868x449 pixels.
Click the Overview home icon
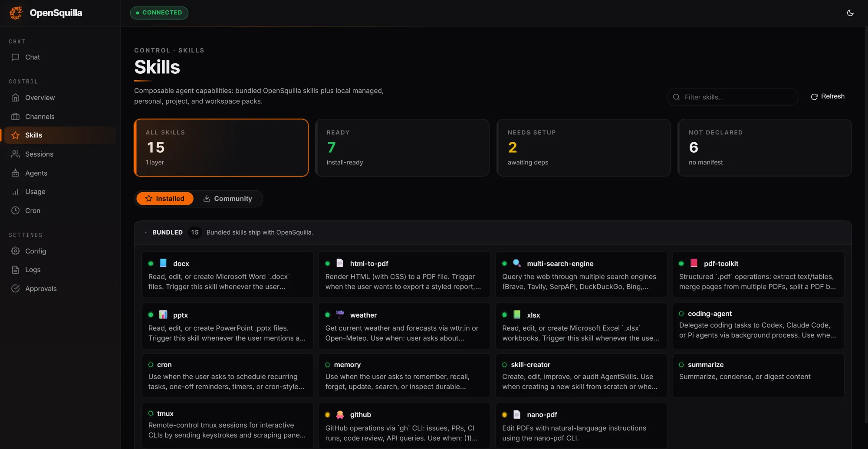[15, 98]
